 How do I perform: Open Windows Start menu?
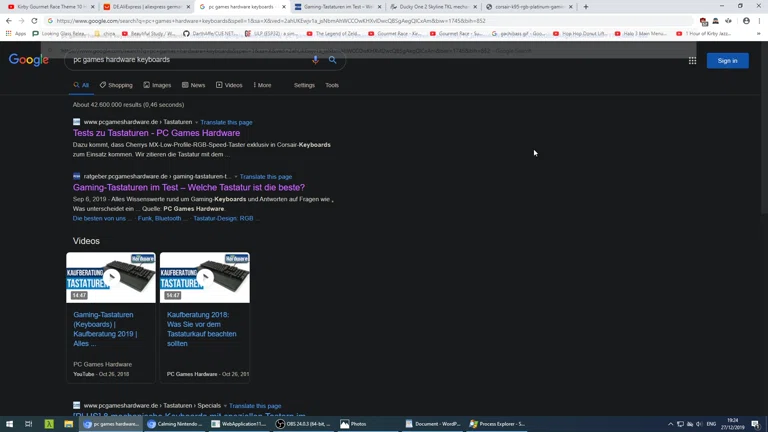pyautogui.click(x=9, y=424)
